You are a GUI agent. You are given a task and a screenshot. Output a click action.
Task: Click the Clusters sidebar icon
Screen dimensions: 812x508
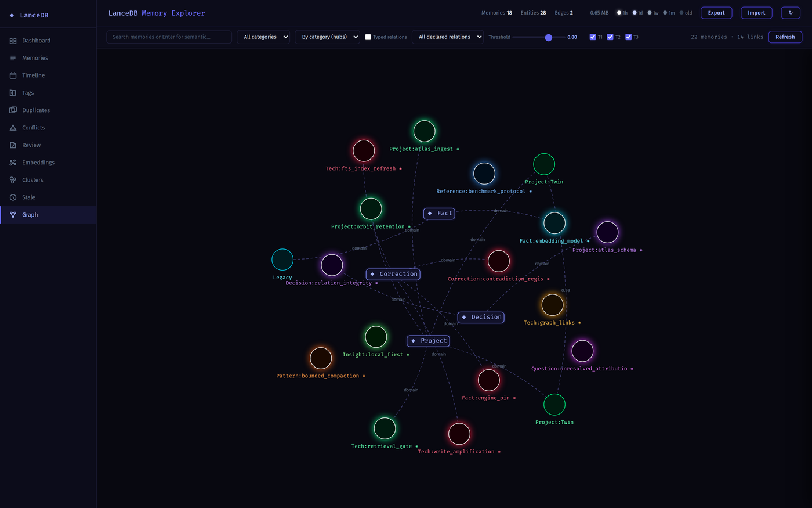tap(13, 180)
